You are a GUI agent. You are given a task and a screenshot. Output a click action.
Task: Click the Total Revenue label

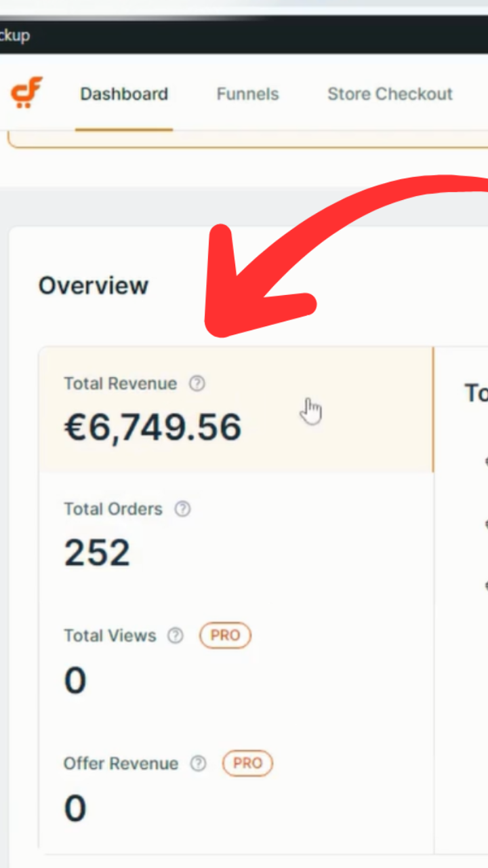120,384
